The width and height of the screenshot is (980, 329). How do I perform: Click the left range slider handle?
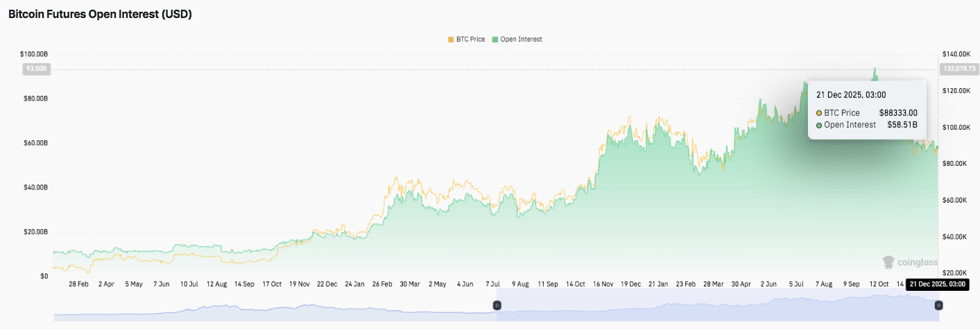497,305
